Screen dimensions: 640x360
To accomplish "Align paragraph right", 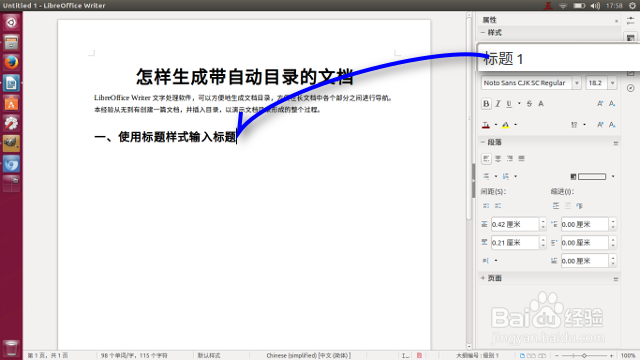I will [509, 158].
